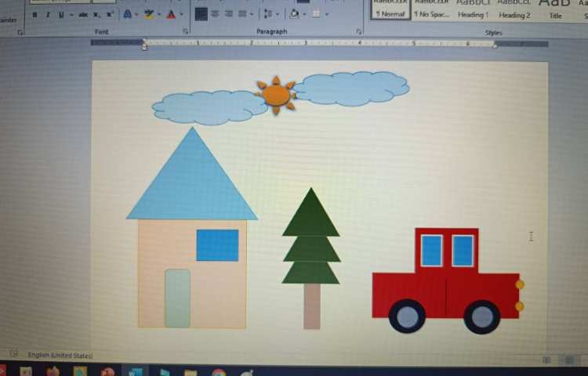Screen dimensions: 588x376
Task: Toggle underline formatting
Action: (x=60, y=15)
